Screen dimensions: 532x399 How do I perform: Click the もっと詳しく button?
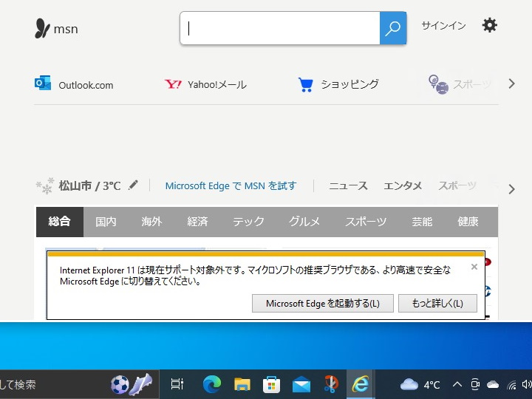(x=437, y=304)
